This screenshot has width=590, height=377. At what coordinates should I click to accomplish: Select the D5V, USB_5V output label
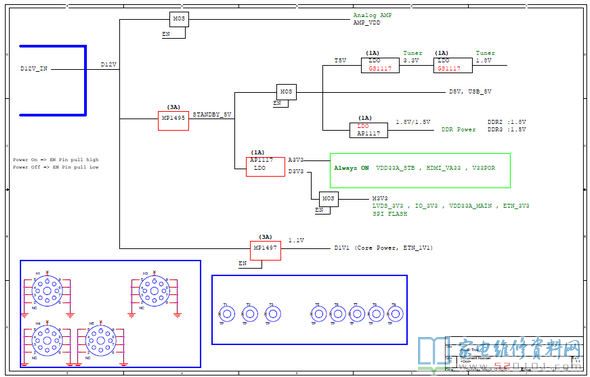point(470,92)
